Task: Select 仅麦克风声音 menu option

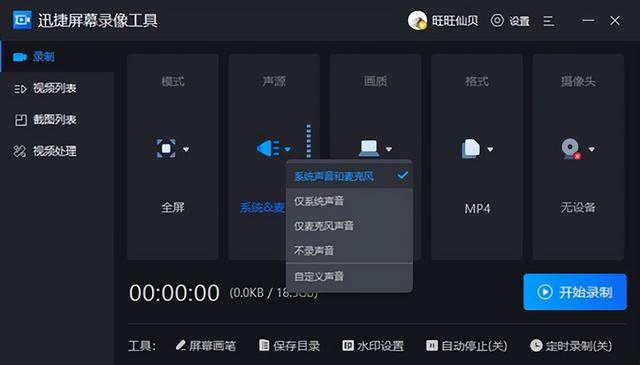Action: click(349, 226)
